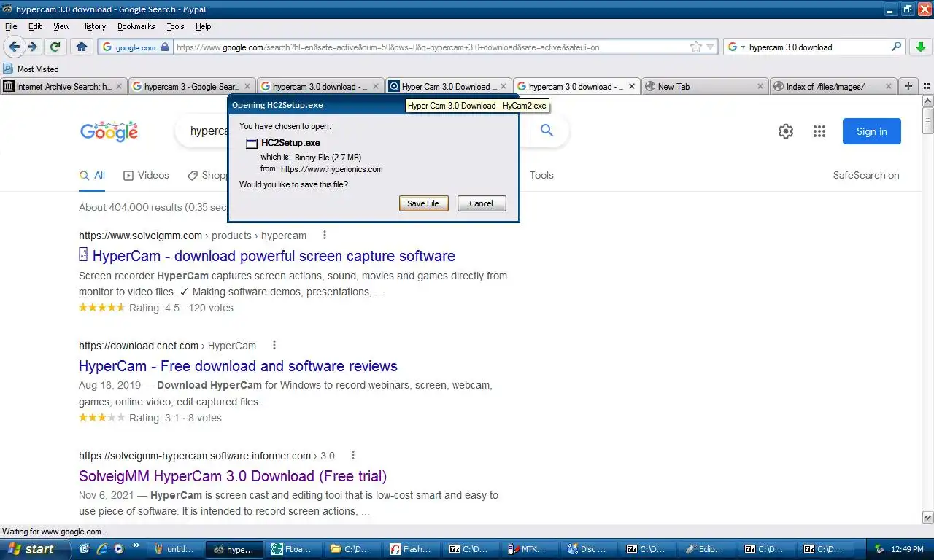Click the Google Sign in button
Image resolution: width=934 pixels, height=560 pixels.
[871, 131]
